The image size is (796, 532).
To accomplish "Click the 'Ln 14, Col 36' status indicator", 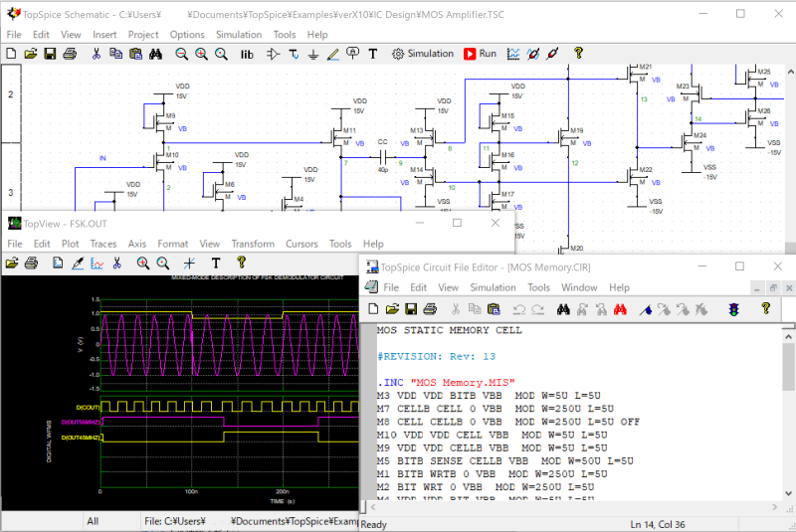I will [x=658, y=524].
